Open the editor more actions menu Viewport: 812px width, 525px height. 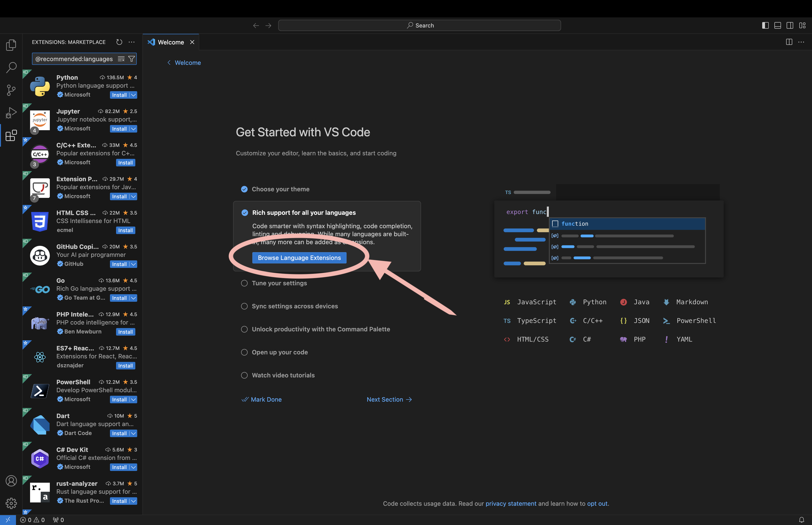coord(801,42)
